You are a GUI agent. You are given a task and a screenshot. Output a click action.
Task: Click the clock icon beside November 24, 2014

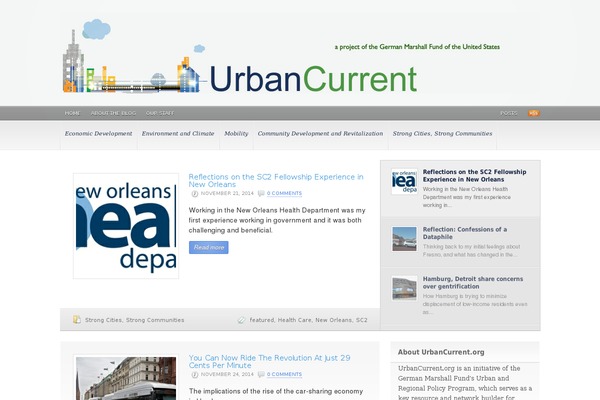point(194,375)
